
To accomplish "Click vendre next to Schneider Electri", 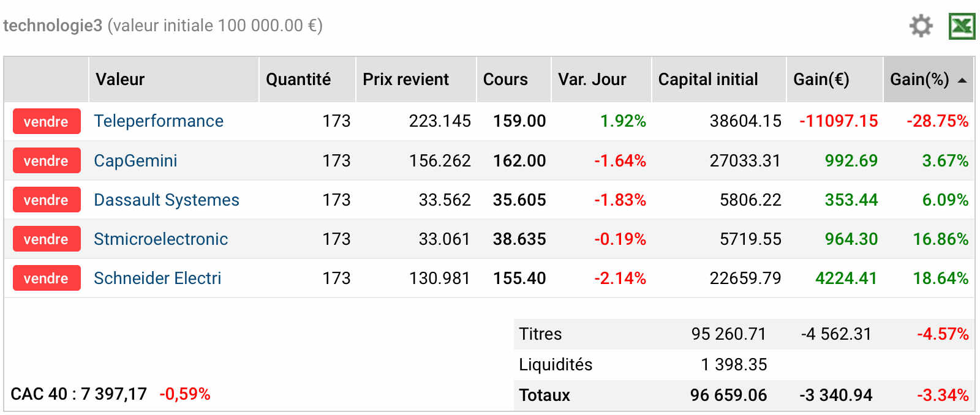I will pyautogui.click(x=47, y=278).
